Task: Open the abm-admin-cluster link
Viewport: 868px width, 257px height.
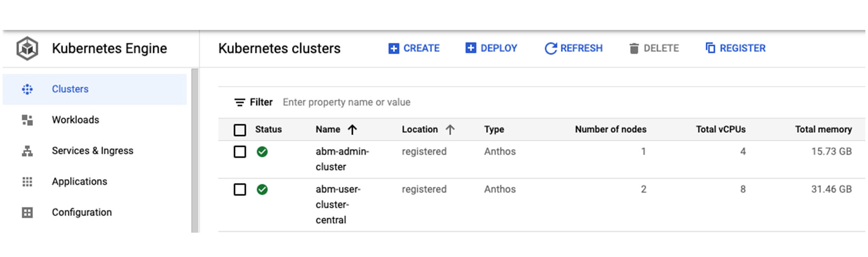Action: (342, 159)
